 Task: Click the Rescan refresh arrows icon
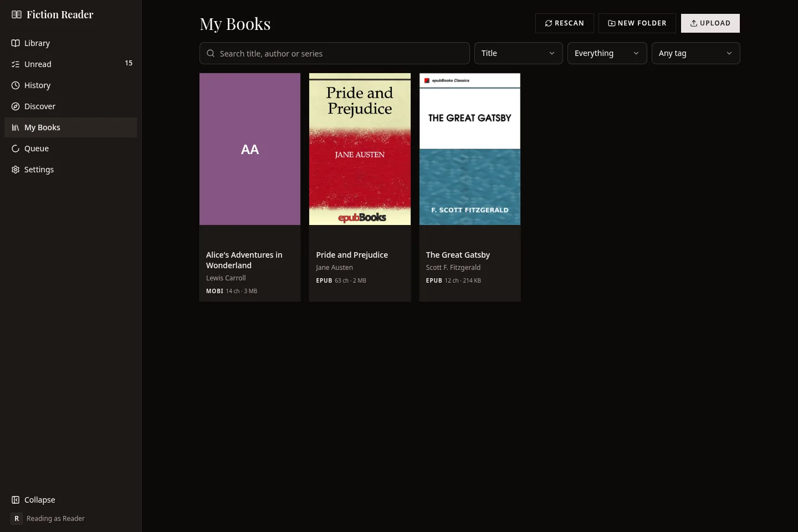tap(549, 23)
